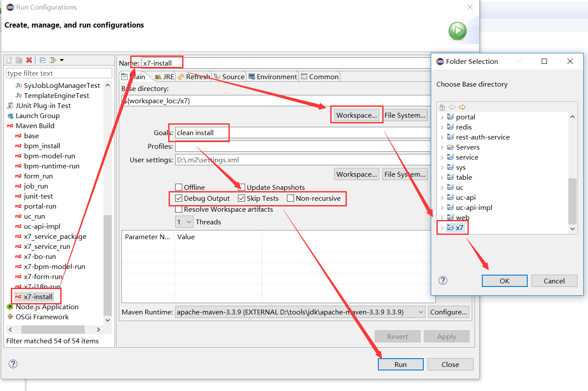
Task: Expand the Servers folder node
Action: pos(442,147)
